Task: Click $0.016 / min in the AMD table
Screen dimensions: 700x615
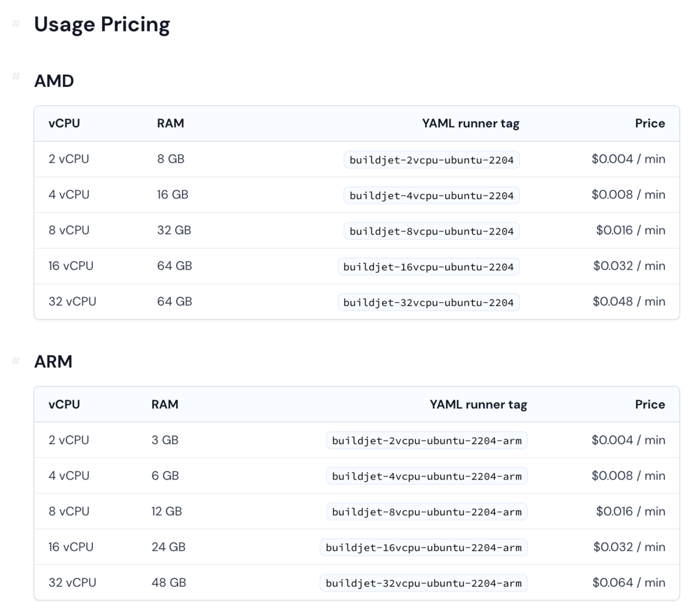Action: pos(631,230)
